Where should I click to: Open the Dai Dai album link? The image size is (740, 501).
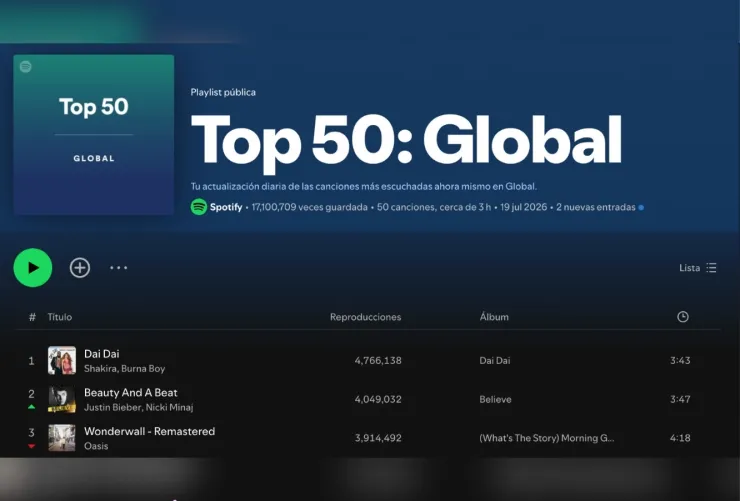point(495,360)
